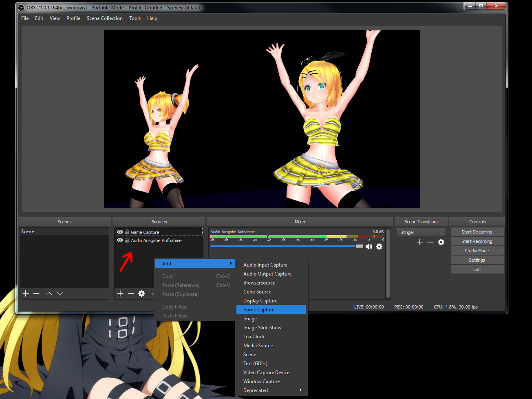Open the View menu
This screenshot has height=399, width=532.
coord(55,18)
